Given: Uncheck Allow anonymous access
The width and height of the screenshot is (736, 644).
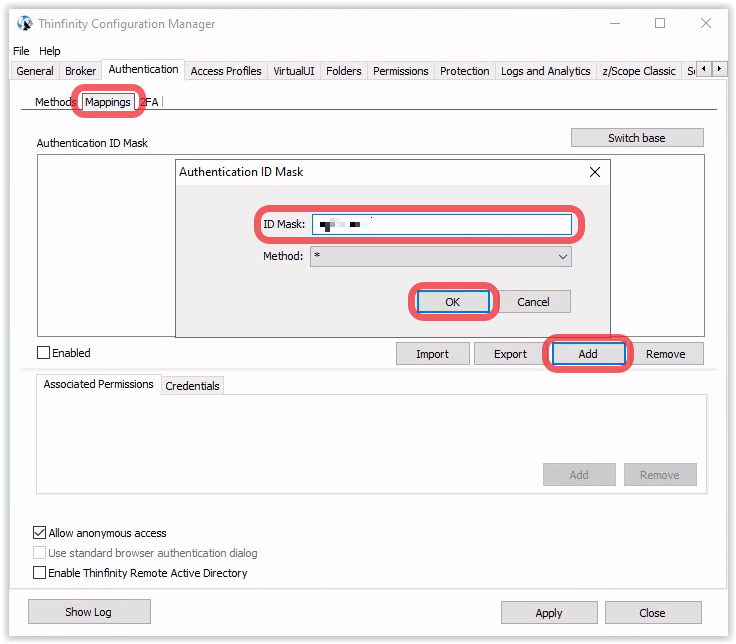Looking at the screenshot, I should click(x=39, y=533).
